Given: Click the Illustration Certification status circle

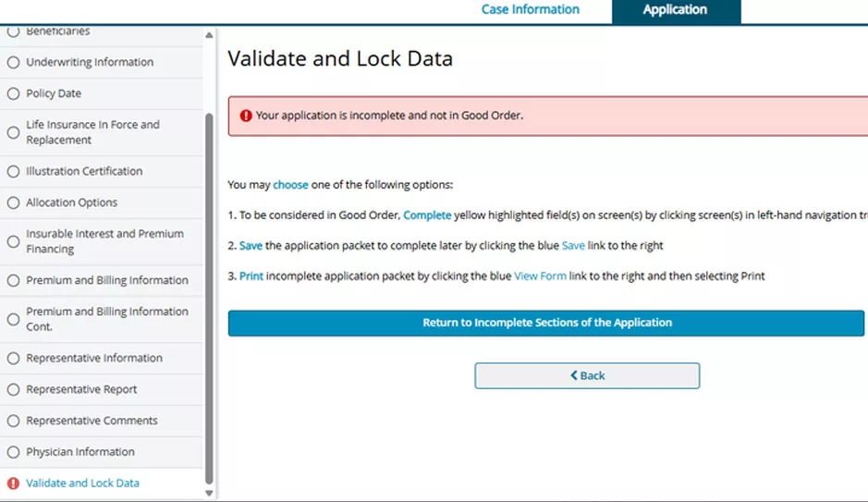Looking at the screenshot, I should point(13,171).
